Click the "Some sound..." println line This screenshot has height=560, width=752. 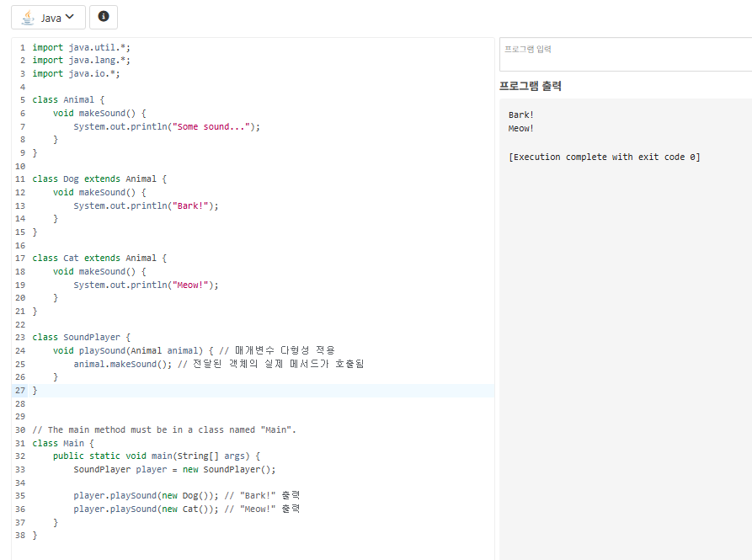click(x=167, y=126)
